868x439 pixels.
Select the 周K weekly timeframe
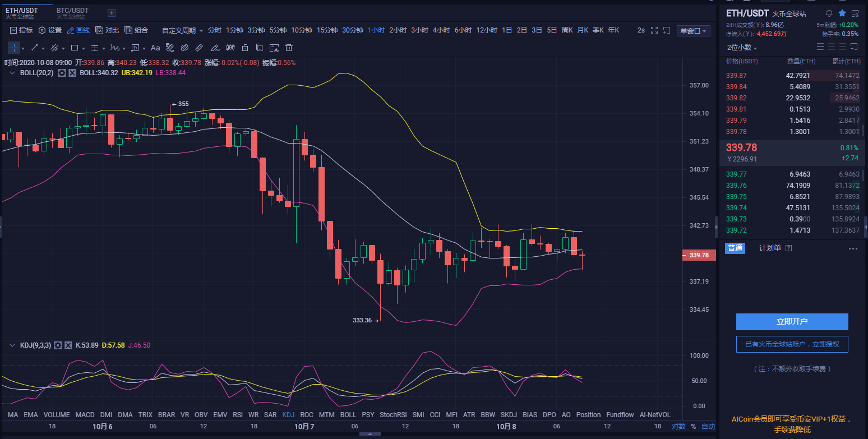pyautogui.click(x=567, y=30)
